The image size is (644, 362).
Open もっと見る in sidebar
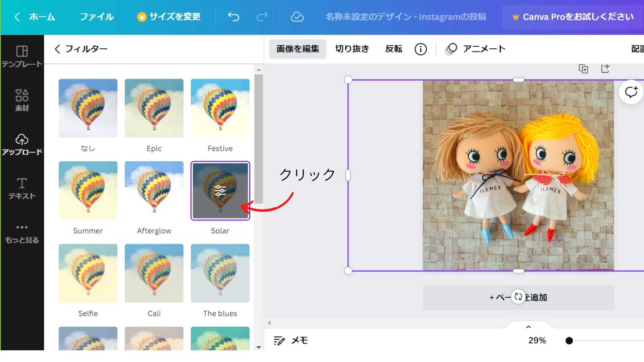[x=22, y=234]
